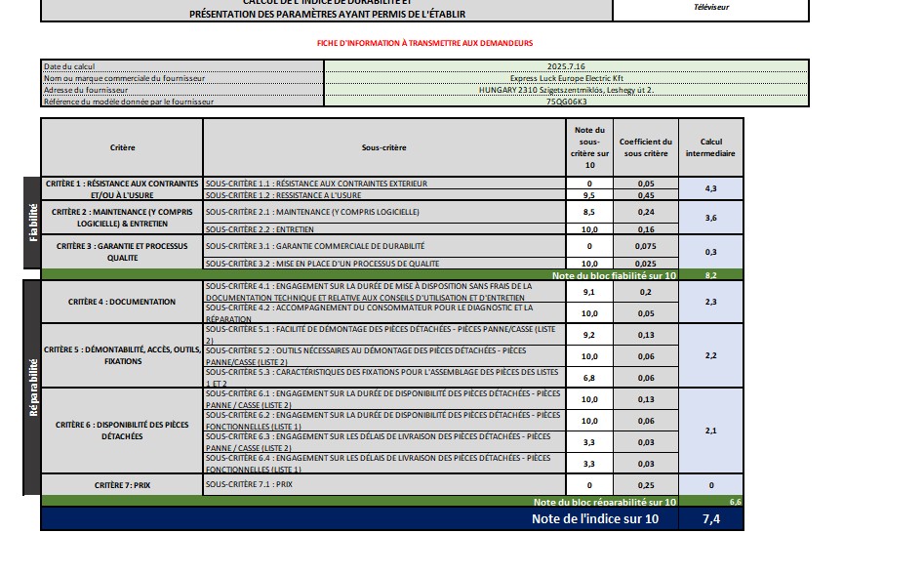The height and width of the screenshot is (574, 924).
Task: Select the HUNGARY supplier address cell
Action: [566, 89]
